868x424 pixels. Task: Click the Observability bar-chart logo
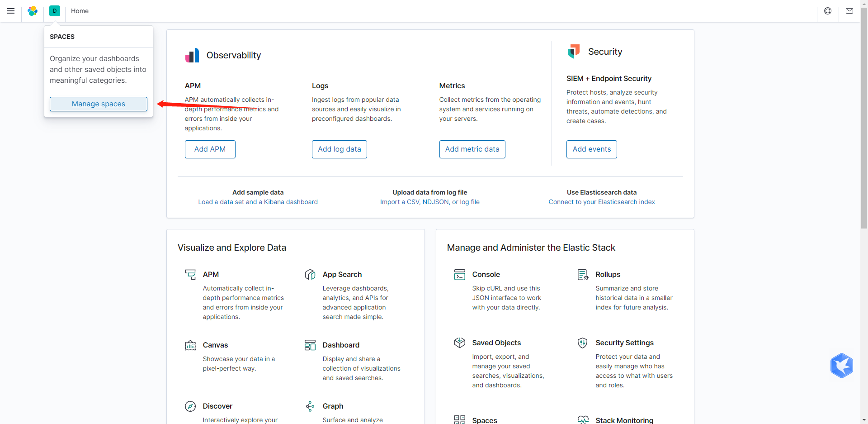coord(192,55)
